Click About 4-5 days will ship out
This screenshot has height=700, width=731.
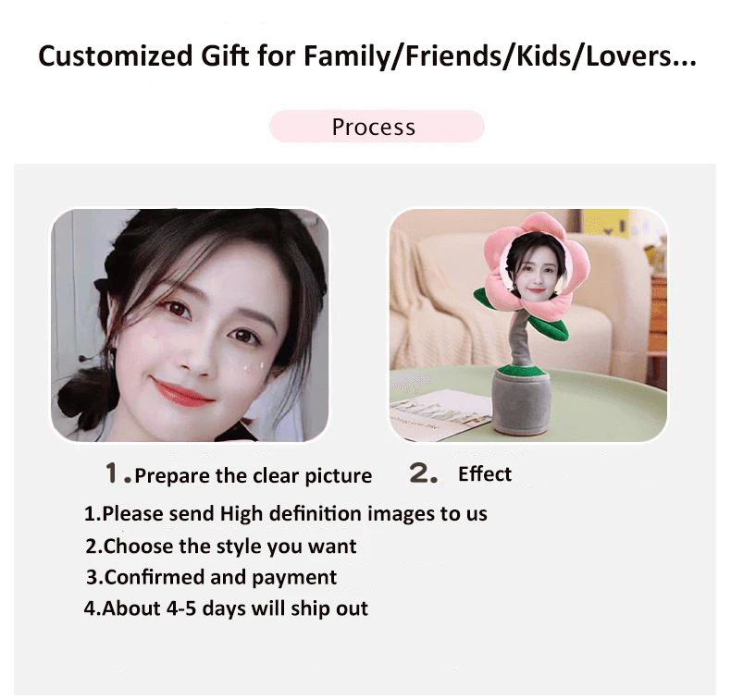226,608
